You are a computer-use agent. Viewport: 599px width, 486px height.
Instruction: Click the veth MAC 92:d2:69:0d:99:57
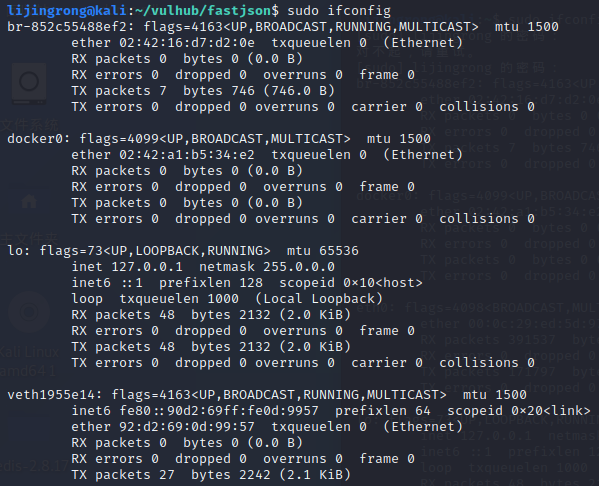[x=186, y=427]
